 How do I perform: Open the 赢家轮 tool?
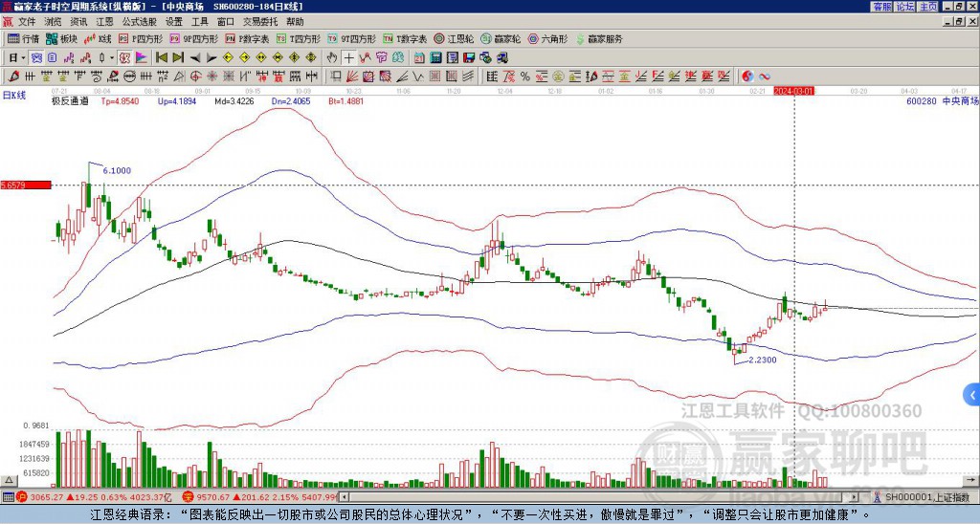pyautogui.click(x=501, y=38)
